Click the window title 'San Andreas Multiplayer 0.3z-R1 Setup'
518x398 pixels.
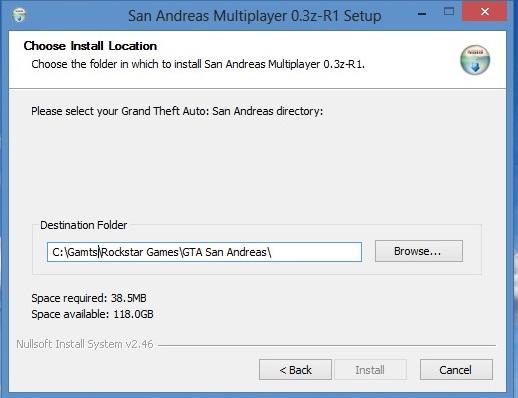(x=255, y=16)
